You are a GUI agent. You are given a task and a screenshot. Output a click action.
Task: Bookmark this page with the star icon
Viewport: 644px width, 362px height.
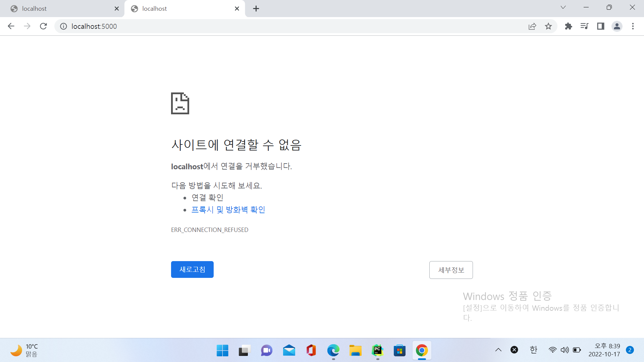click(548, 26)
